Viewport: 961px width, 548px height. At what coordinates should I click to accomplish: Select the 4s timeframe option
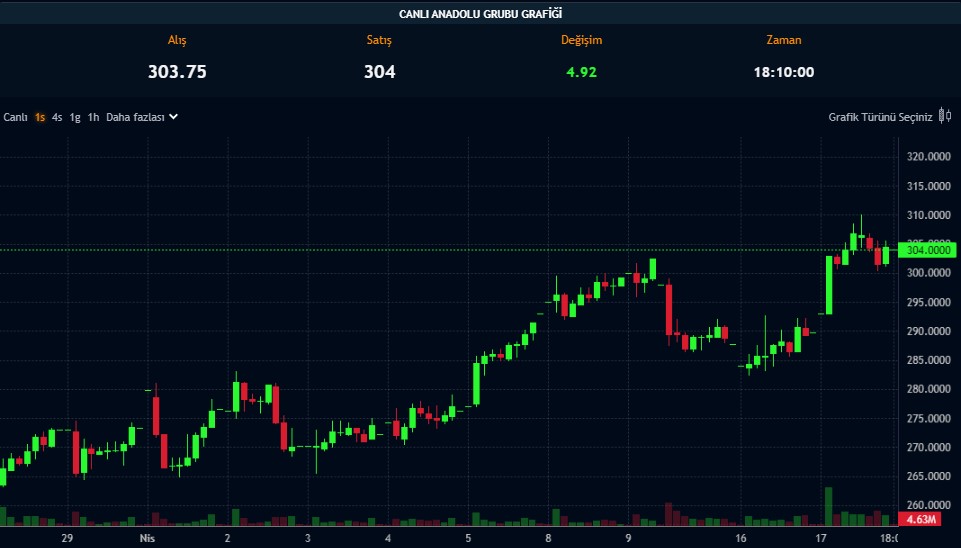[x=57, y=117]
